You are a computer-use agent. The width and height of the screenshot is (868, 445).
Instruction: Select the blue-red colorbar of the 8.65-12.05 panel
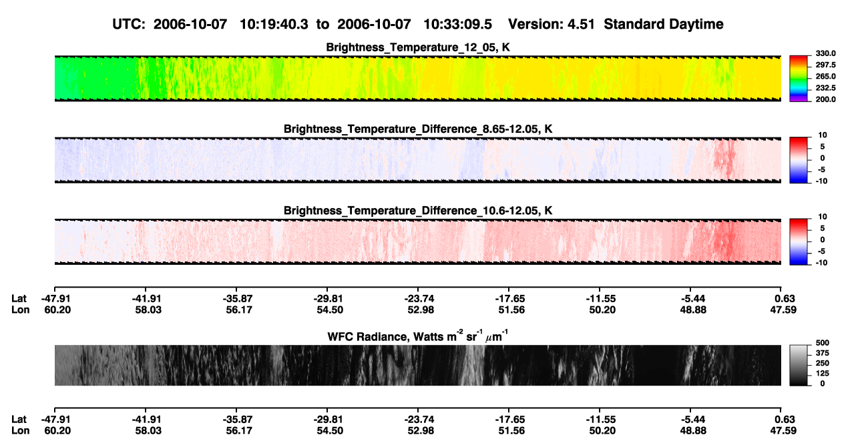[x=799, y=159]
